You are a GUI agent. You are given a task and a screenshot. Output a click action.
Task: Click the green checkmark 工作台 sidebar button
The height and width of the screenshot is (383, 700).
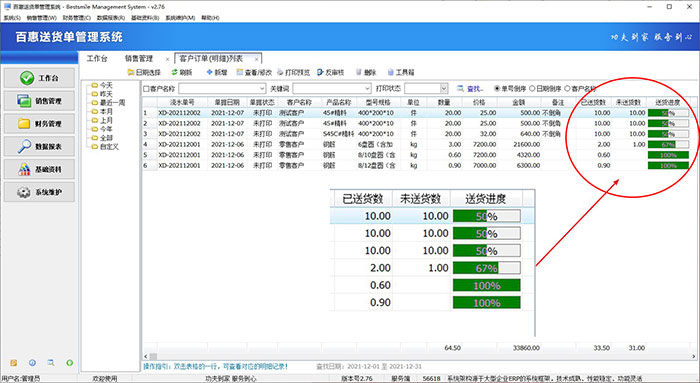click(39, 78)
